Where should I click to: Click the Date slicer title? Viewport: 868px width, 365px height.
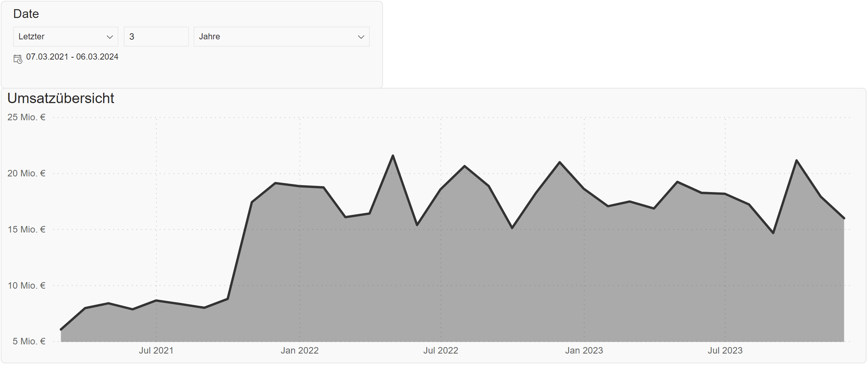pos(26,14)
